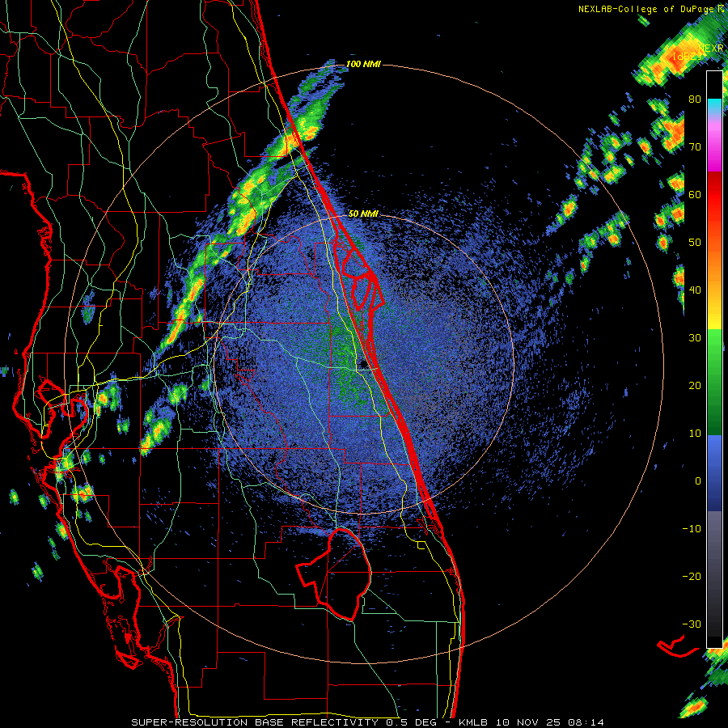Click the 08:14 timestamp in footer
This screenshot has width=728, height=728.
pos(585,722)
